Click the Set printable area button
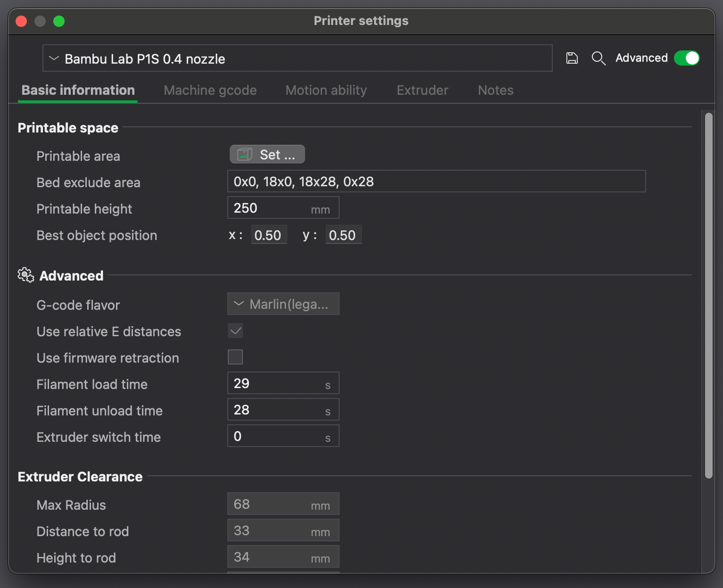 pyautogui.click(x=267, y=154)
